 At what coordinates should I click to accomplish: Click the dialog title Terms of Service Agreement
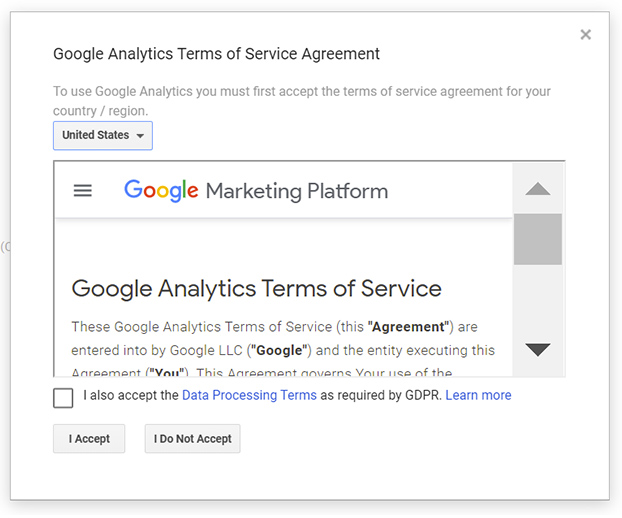pos(216,54)
